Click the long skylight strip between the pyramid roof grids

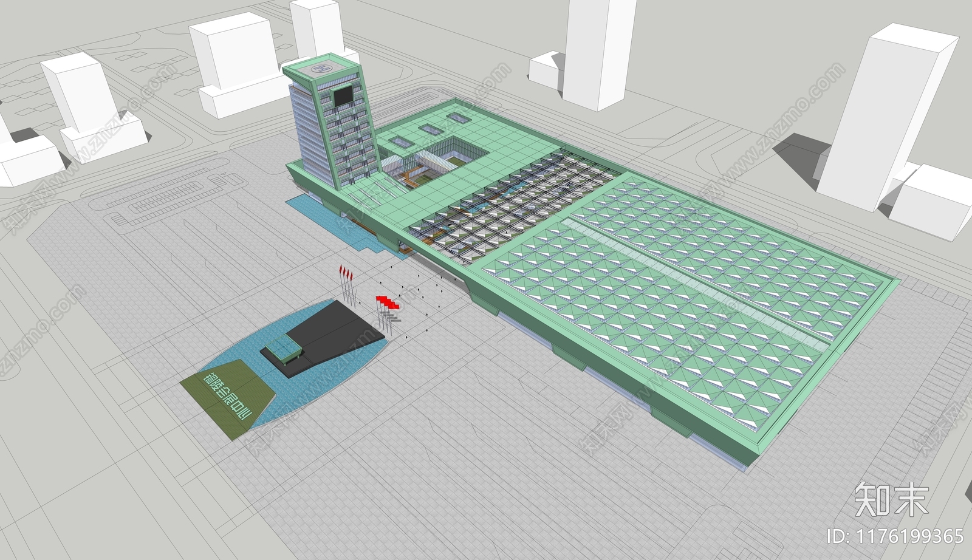[x=694, y=284]
